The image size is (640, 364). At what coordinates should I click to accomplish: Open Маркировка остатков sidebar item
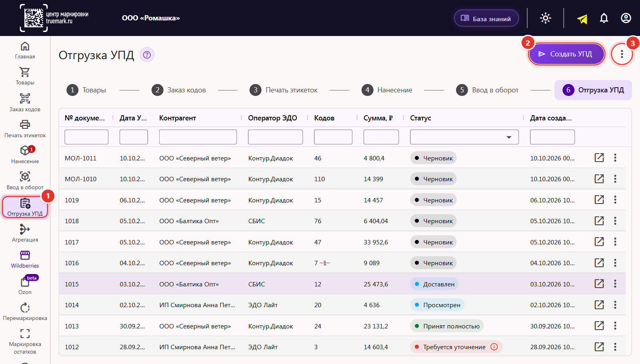pyautogui.click(x=25, y=341)
